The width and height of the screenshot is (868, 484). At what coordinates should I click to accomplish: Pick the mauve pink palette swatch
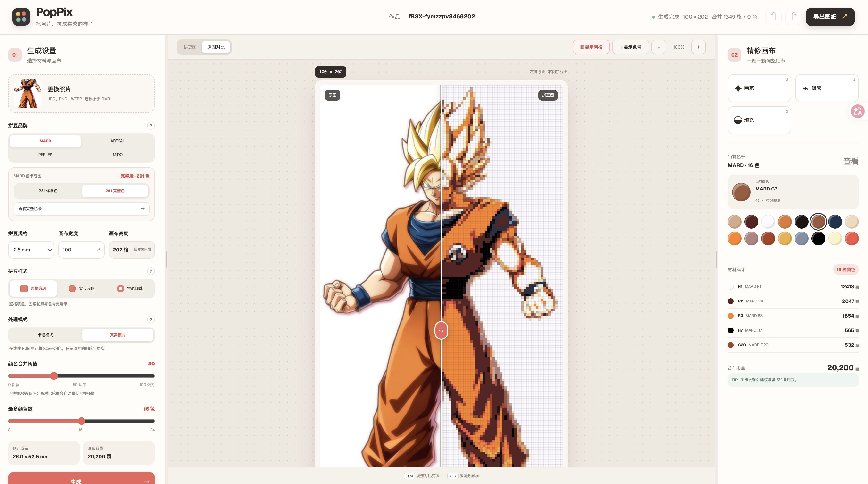[751, 238]
